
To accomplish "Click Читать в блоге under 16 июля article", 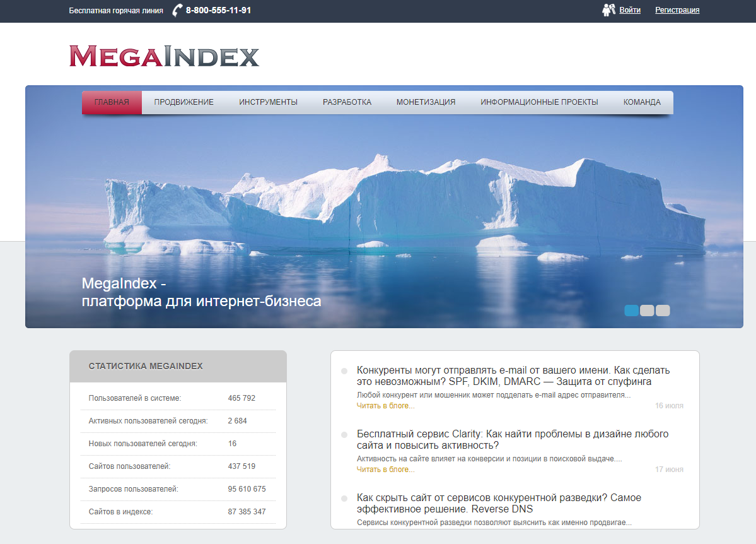I will pos(385,406).
